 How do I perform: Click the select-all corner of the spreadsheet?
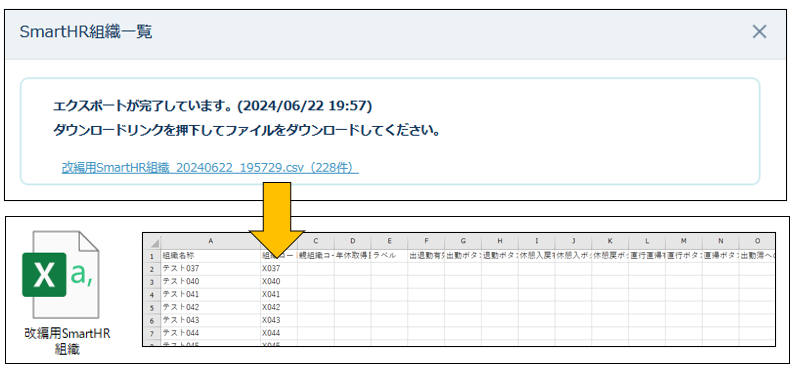(152, 242)
